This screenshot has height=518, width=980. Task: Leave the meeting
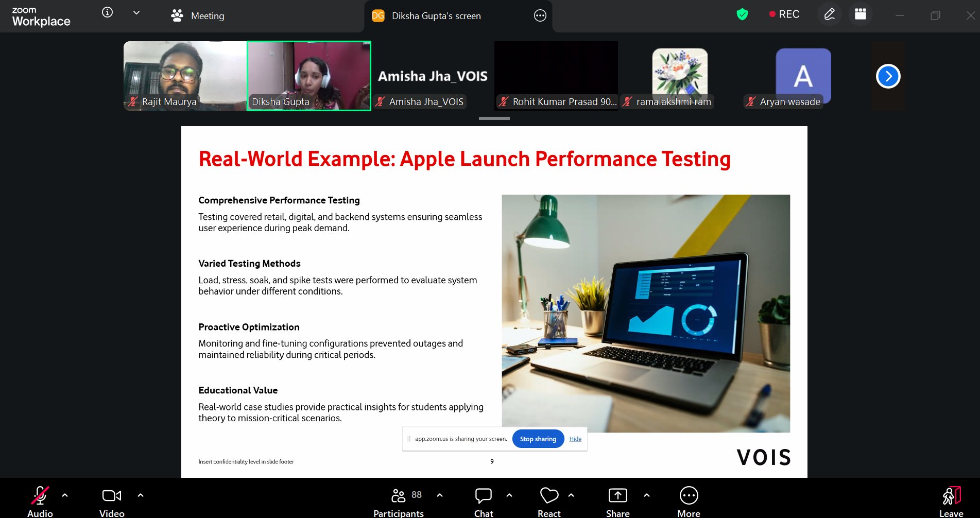[951, 500]
